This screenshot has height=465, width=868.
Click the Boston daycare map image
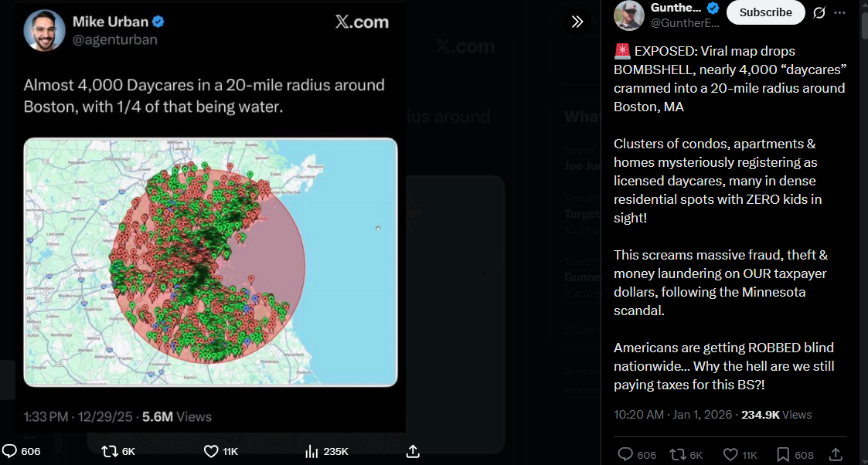[x=210, y=262]
